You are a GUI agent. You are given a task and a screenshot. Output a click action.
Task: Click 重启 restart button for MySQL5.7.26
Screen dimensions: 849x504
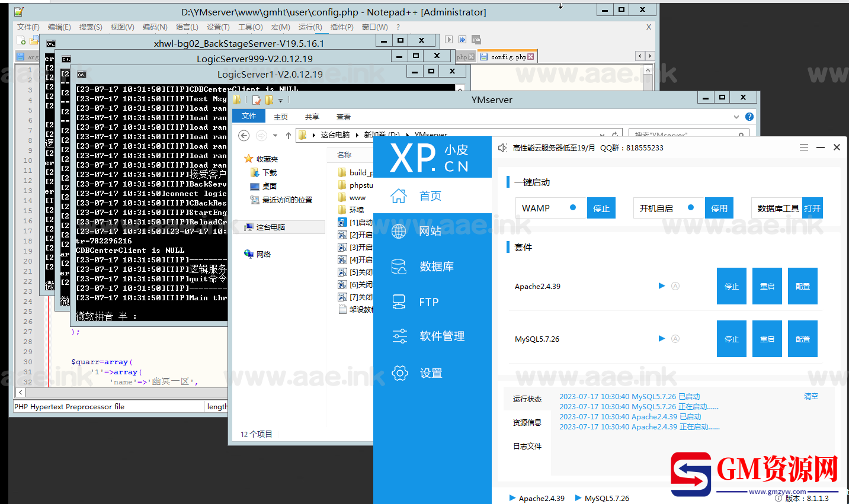tap(767, 339)
